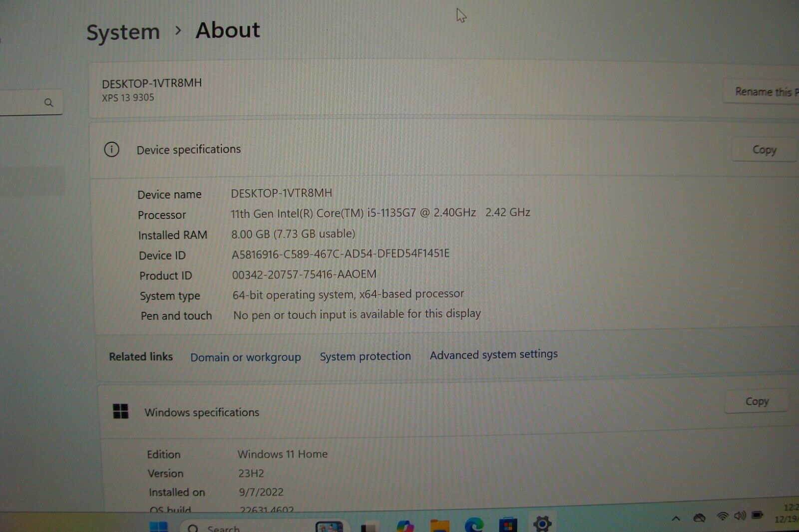
Task: Open Domain or workgroup link
Action: point(245,357)
